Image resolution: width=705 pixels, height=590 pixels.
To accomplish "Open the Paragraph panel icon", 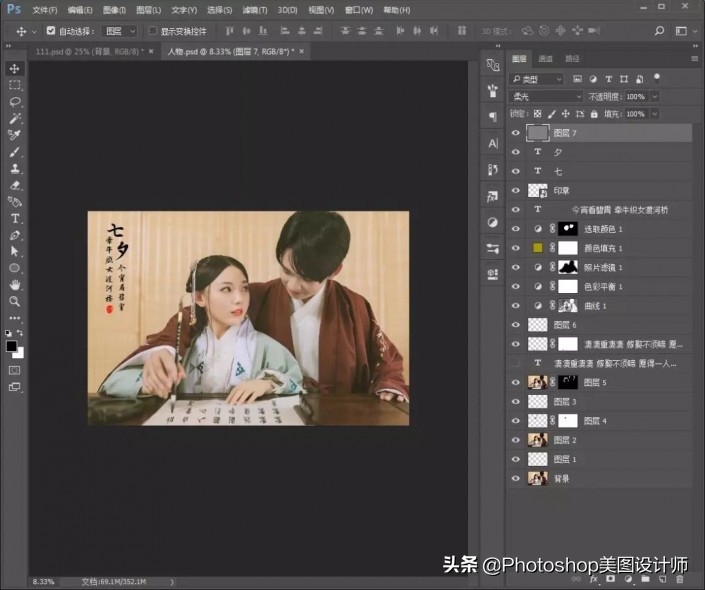I will coord(493,117).
